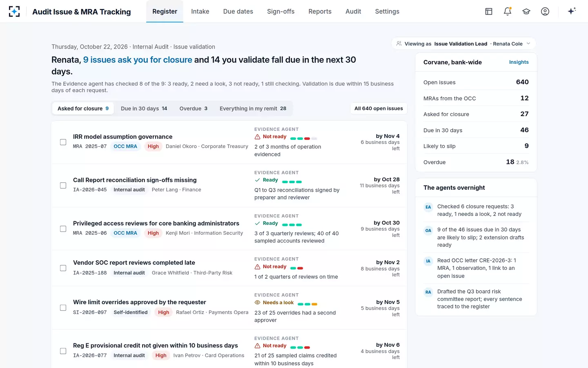Open notifications bell icon
Screen dimensions: 588x368
508,11
